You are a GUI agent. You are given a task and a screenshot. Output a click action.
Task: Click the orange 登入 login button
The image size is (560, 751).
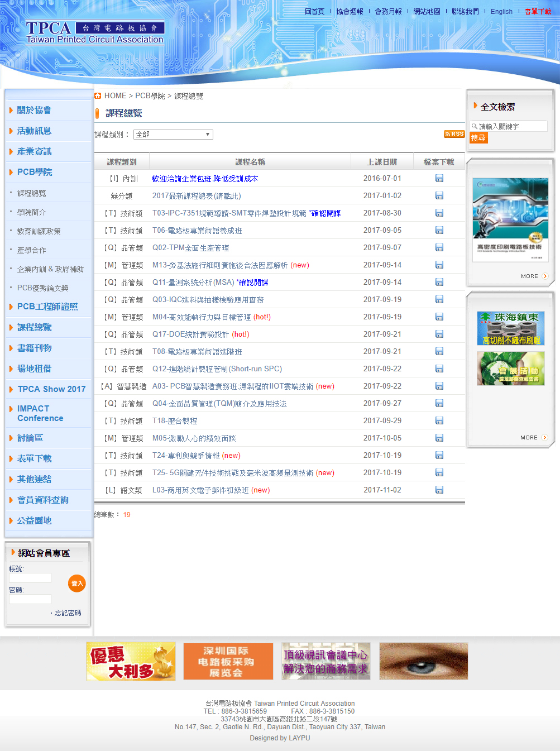76,583
